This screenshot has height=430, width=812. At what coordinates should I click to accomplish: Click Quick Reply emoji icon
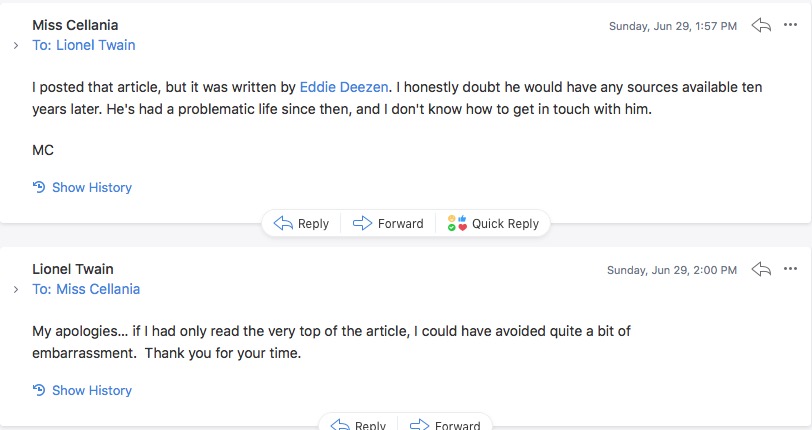point(457,223)
